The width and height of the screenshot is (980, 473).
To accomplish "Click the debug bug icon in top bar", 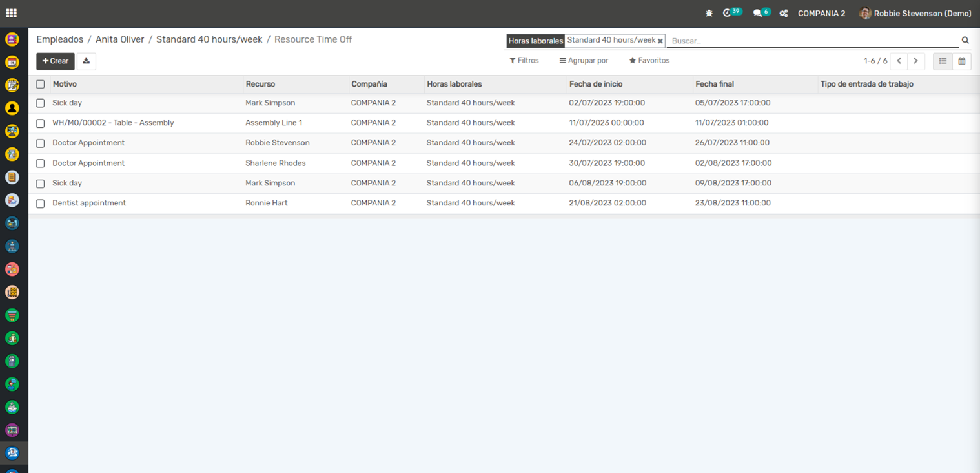I will 709,13.
